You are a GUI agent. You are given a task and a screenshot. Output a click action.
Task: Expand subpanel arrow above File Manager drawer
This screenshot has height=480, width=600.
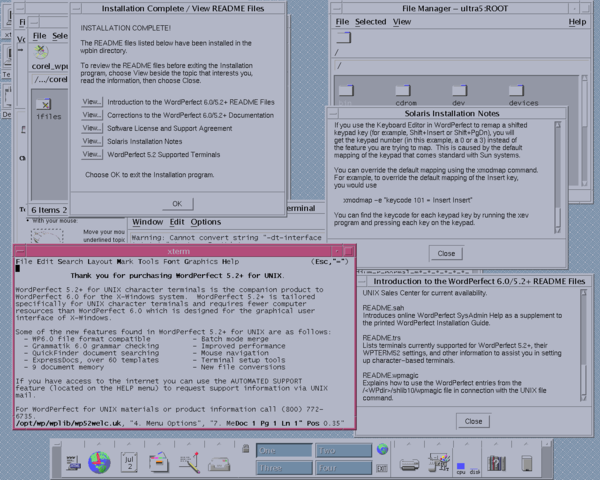pos(159,444)
